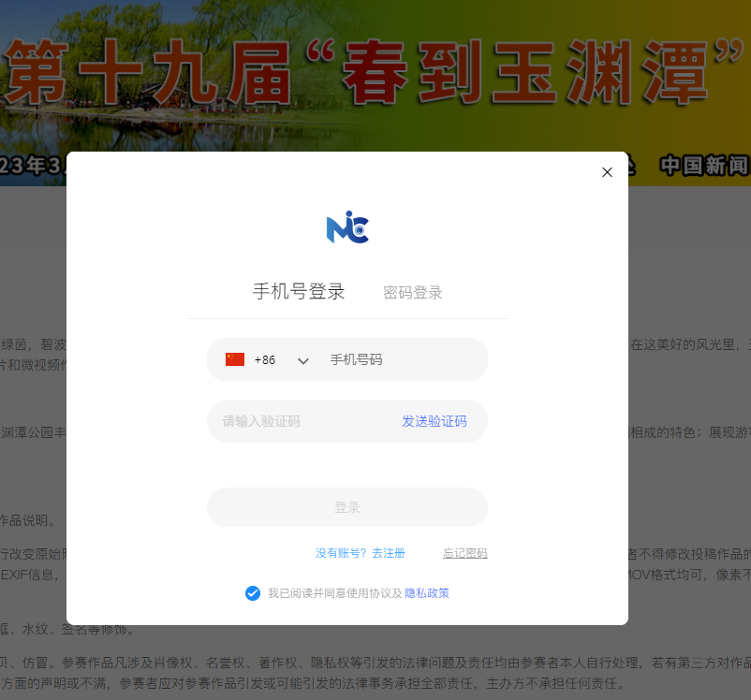Expand the country code chevron arrow
The image size is (751, 700).
click(302, 360)
